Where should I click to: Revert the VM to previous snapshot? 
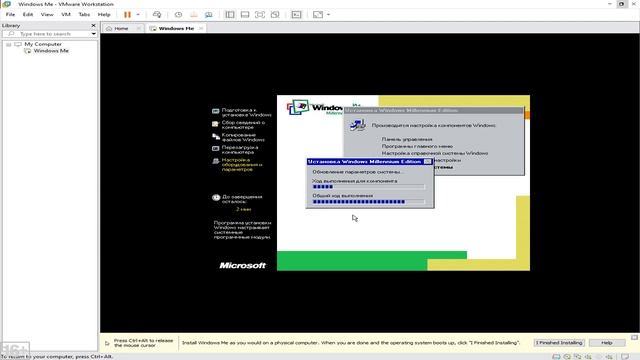(x=193, y=15)
